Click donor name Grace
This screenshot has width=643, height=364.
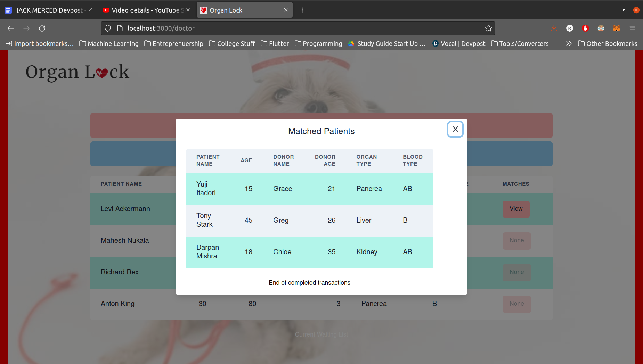point(283,189)
